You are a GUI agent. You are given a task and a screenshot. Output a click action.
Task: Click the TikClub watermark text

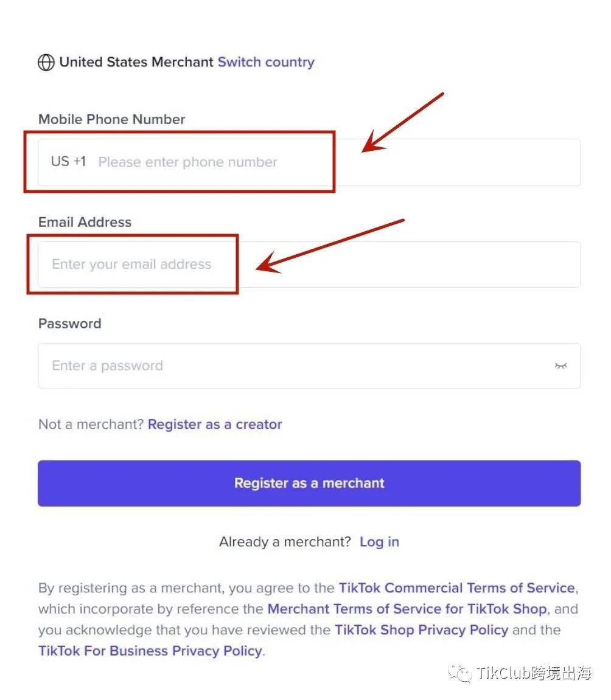pyautogui.click(x=534, y=673)
